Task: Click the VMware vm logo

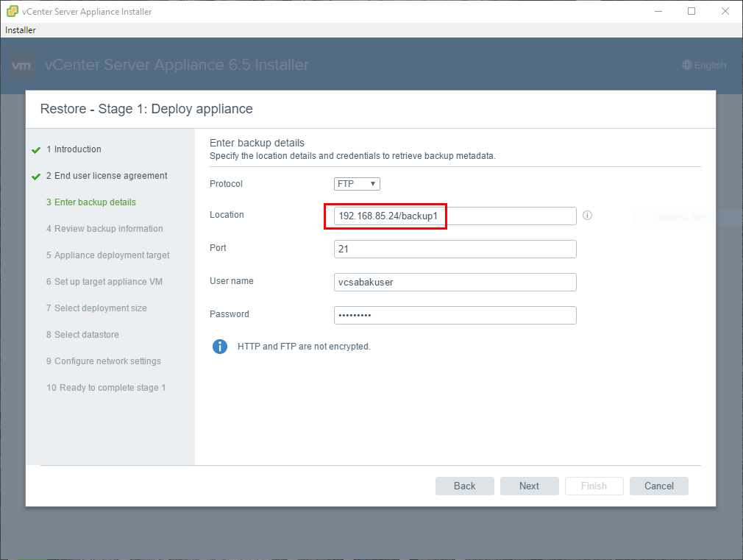Action: click(x=21, y=65)
